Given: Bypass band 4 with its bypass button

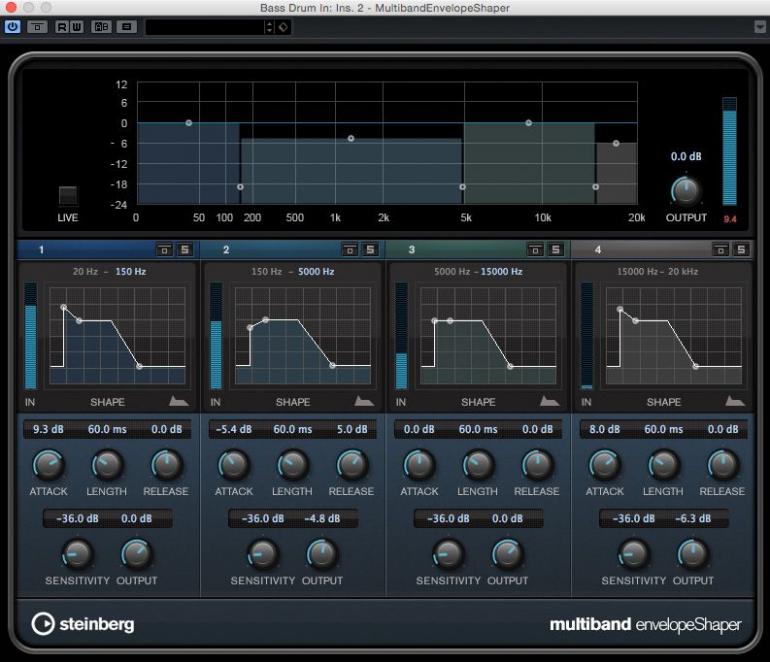Looking at the screenshot, I should coord(720,250).
